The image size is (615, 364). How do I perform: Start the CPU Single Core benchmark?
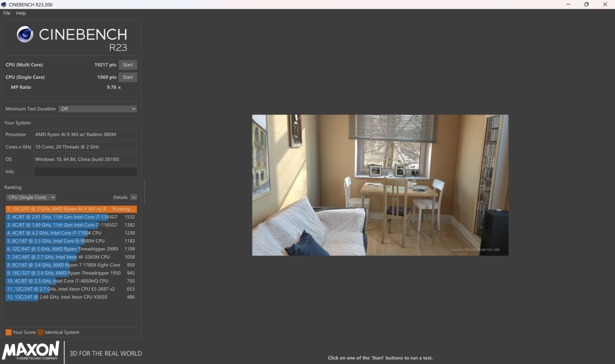coord(127,77)
